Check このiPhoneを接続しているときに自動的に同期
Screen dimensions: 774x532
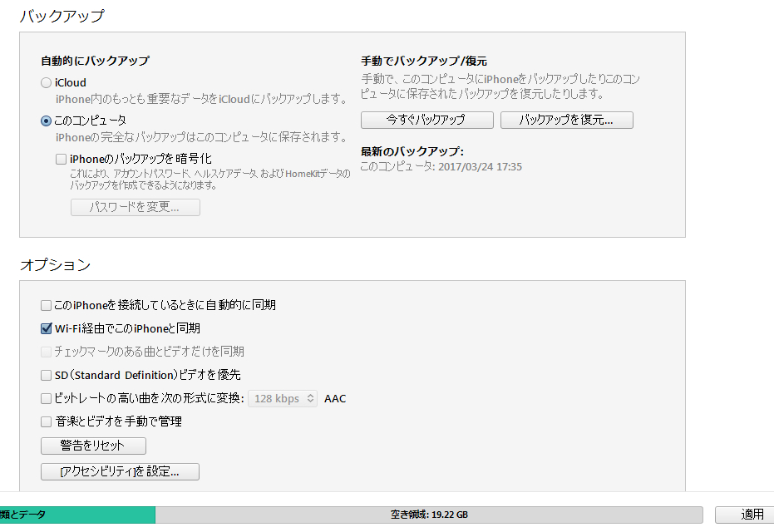pyautogui.click(x=46, y=305)
